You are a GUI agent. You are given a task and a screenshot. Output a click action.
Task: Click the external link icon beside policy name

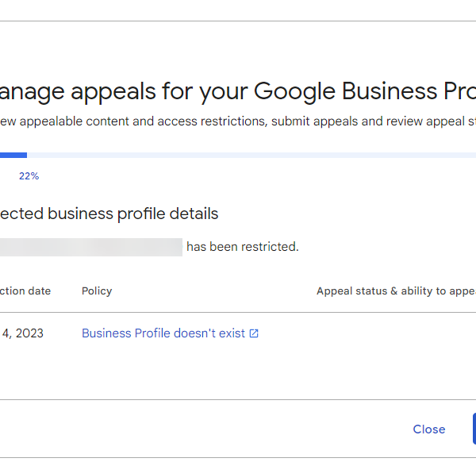coord(254,333)
